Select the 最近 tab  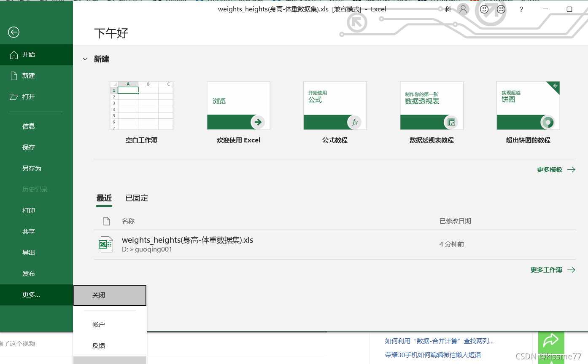pos(104,198)
